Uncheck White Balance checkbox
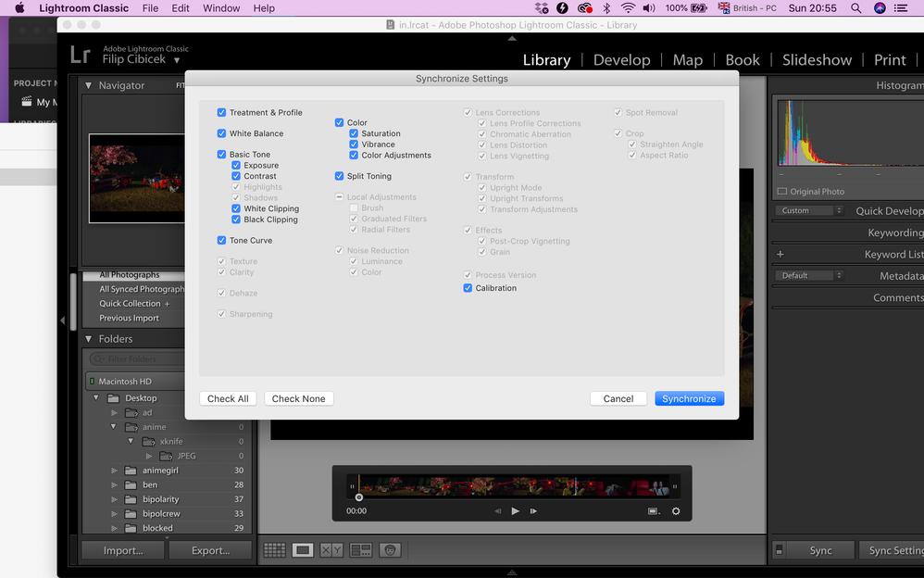The width and height of the screenshot is (924, 578). click(221, 134)
